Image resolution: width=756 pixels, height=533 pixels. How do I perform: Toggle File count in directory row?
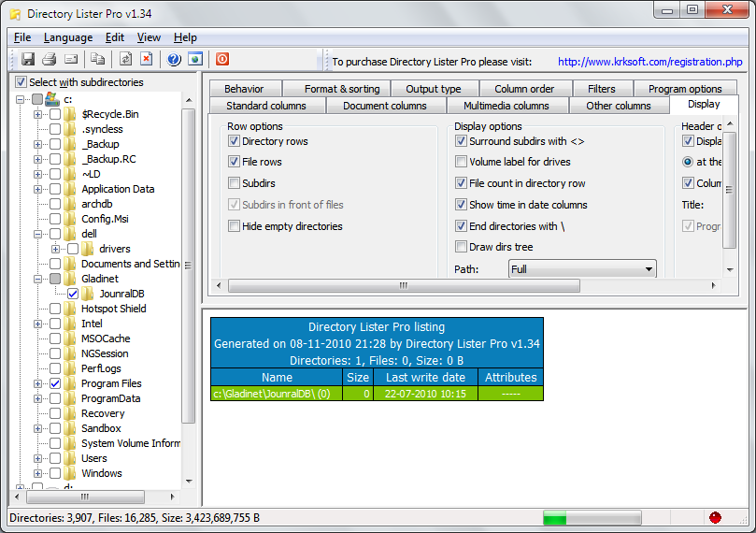pos(461,183)
